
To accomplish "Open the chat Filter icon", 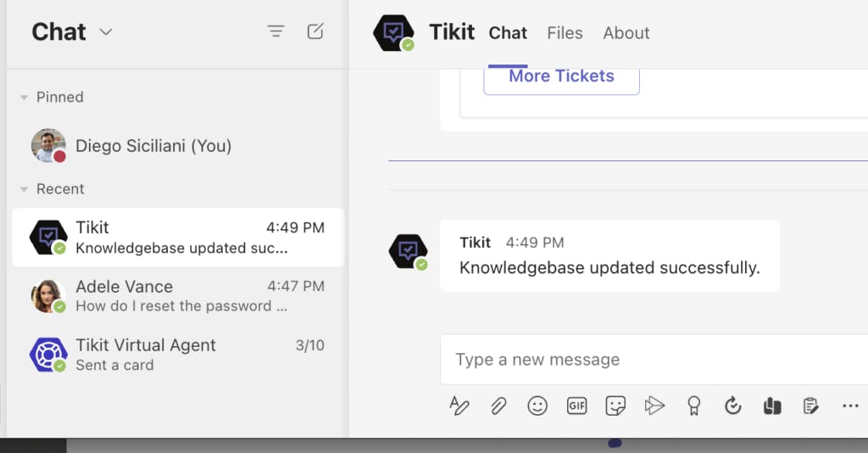I will click(x=275, y=32).
